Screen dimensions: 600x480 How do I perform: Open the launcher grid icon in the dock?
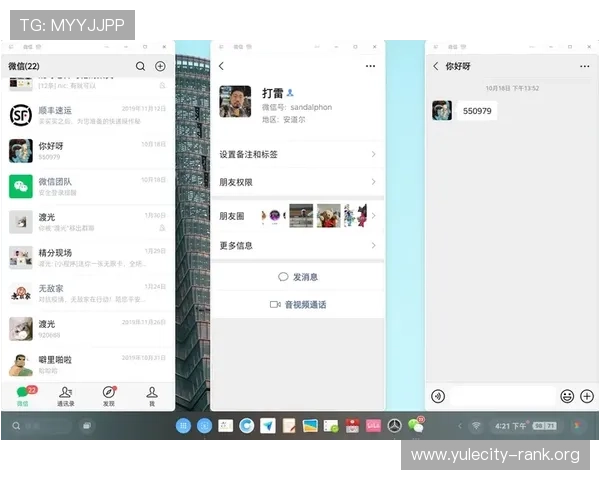click(183, 426)
